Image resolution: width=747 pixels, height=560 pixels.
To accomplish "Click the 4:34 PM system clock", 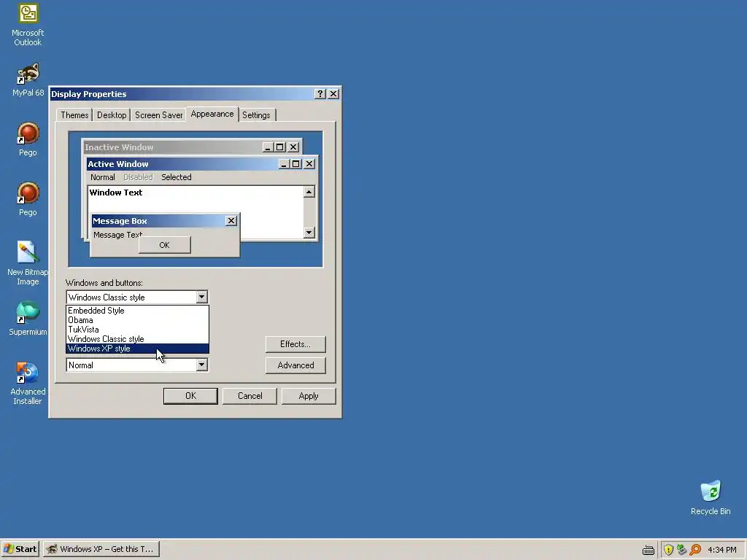I will pyautogui.click(x=721, y=550).
